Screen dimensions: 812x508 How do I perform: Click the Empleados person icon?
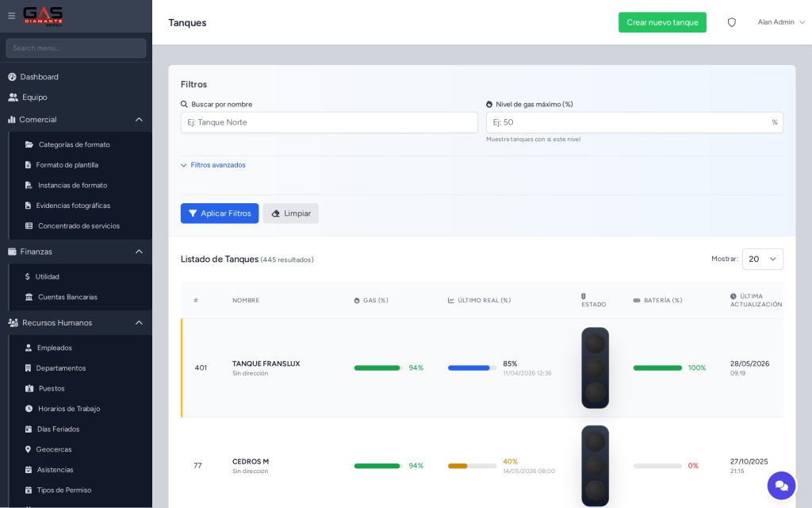pos(29,348)
